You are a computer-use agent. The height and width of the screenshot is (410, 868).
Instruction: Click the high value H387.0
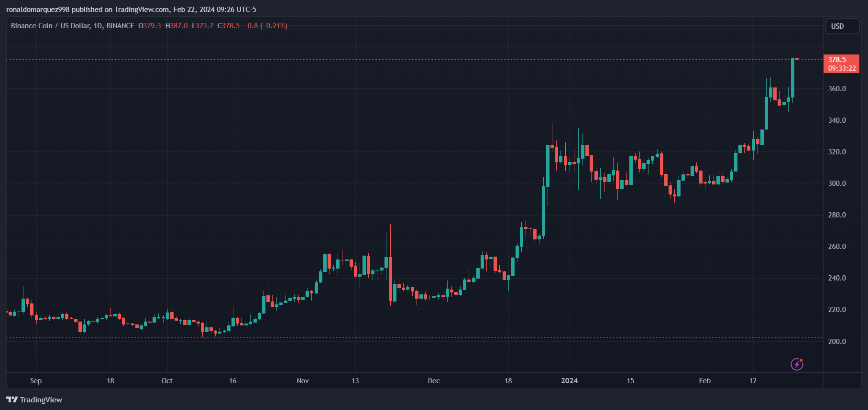click(x=176, y=26)
